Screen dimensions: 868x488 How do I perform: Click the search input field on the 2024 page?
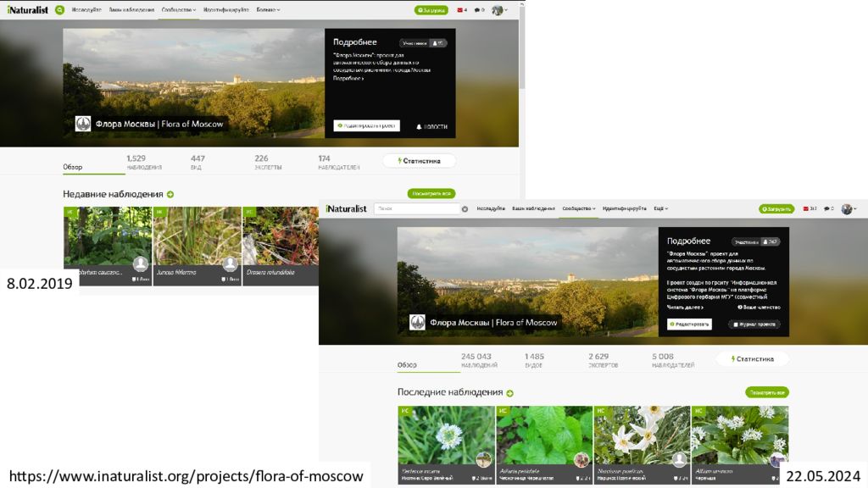[417, 208]
